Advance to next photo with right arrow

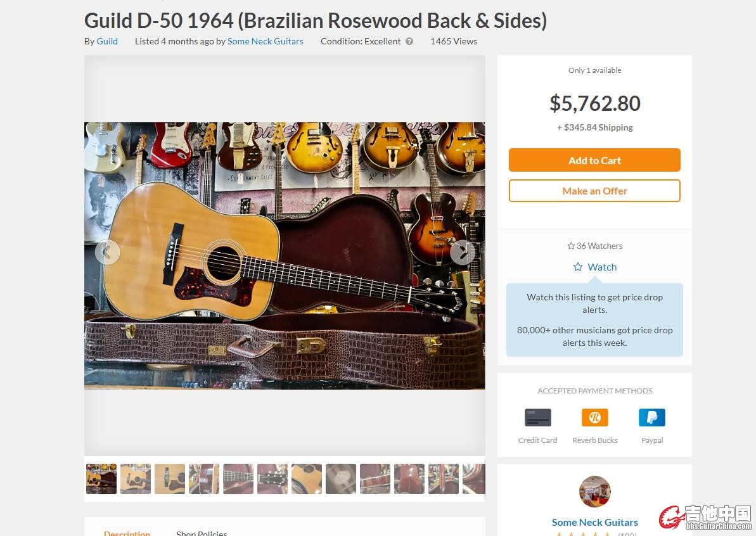coord(463,252)
